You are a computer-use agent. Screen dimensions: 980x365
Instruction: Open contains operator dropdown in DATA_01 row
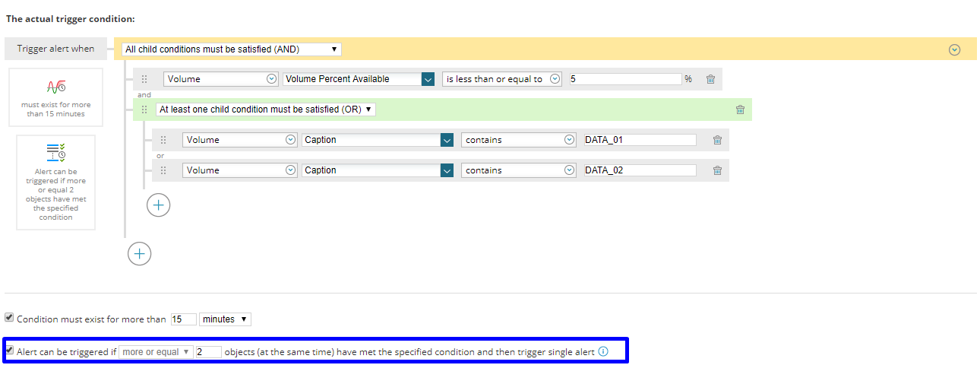pos(520,140)
